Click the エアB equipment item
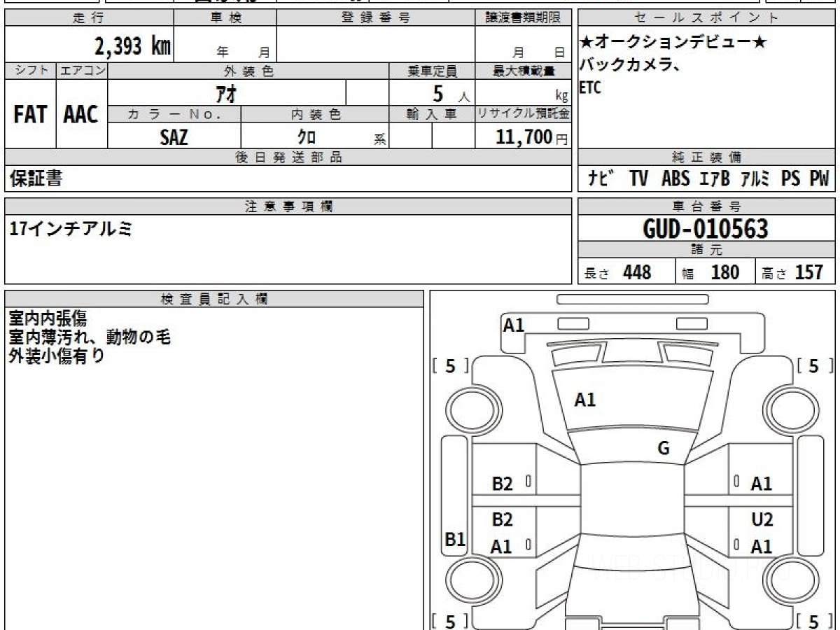 point(715,179)
